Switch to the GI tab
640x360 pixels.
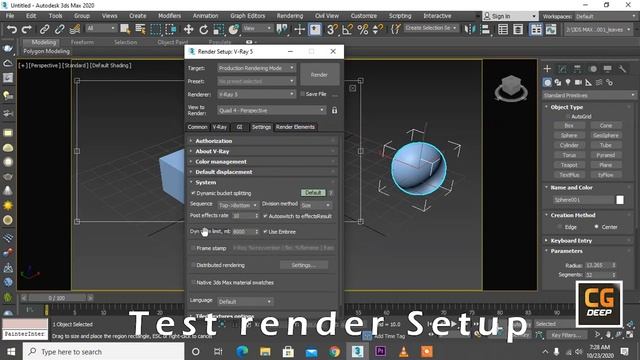pos(239,127)
